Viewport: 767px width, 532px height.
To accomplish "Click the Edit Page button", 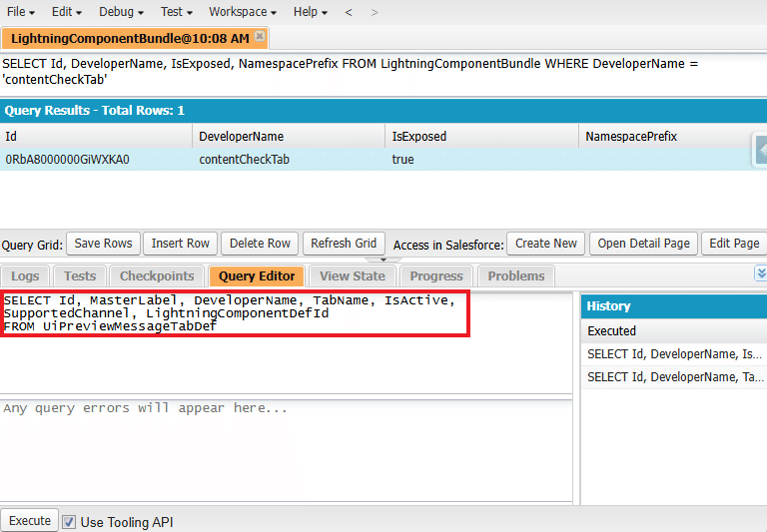I will coord(734,244).
